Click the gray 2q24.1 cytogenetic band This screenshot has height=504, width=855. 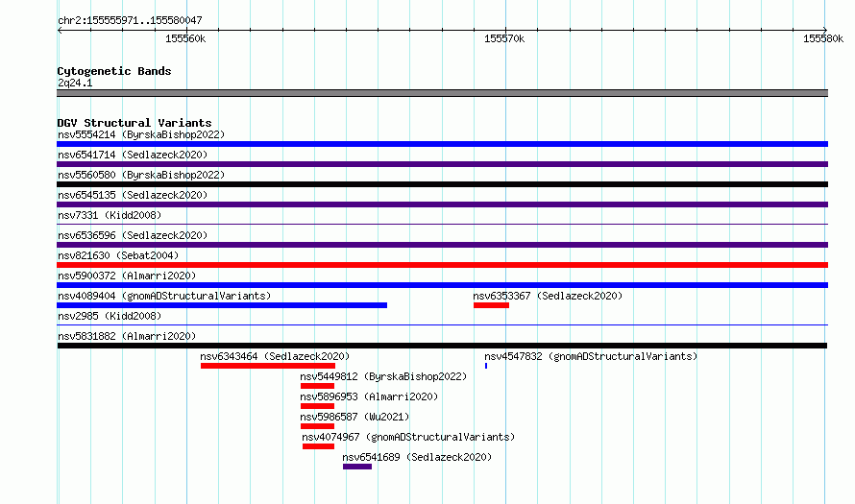442,93
